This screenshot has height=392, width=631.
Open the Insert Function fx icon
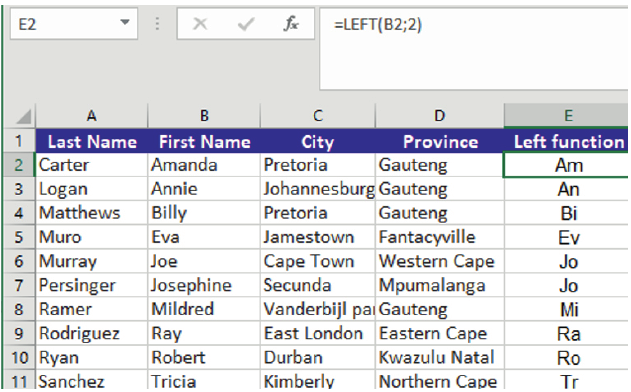(x=291, y=24)
